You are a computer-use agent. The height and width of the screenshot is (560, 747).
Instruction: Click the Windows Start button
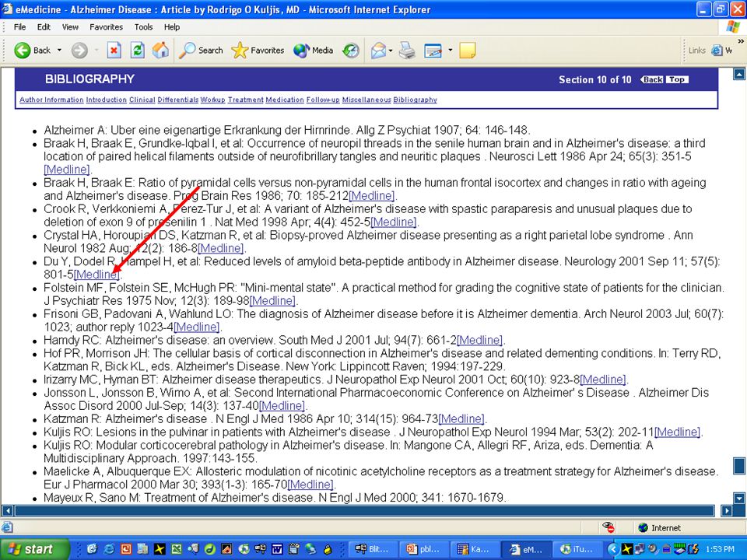tap(34, 549)
